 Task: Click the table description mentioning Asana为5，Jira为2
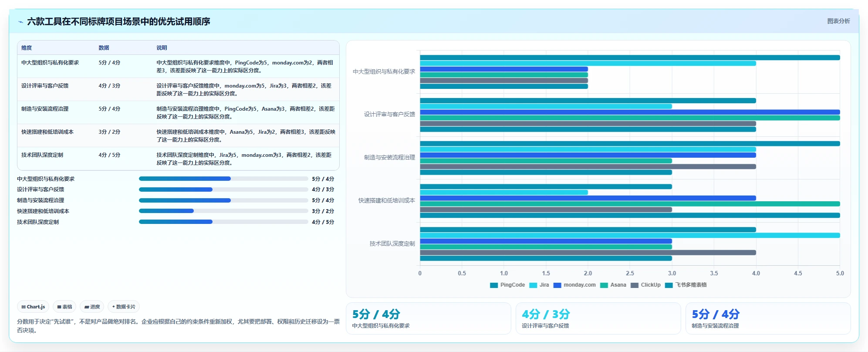click(x=246, y=135)
